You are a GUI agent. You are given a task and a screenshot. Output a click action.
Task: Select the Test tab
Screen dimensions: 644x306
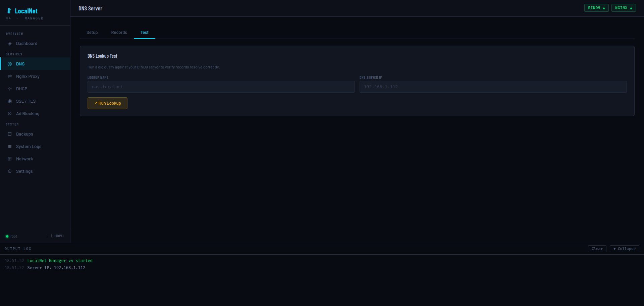(x=145, y=33)
